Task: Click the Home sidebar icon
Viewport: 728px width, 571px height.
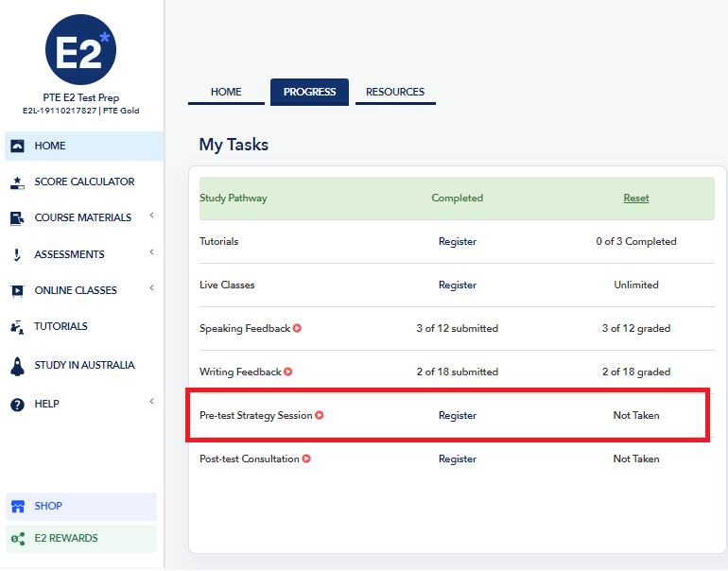Action: [17, 147]
